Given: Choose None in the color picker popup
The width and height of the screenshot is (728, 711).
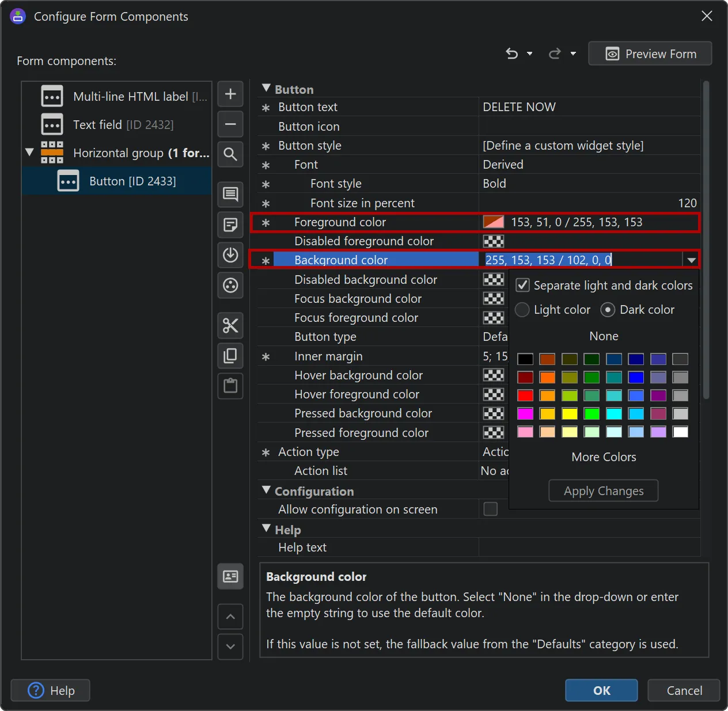Looking at the screenshot, I should (603, 336).
